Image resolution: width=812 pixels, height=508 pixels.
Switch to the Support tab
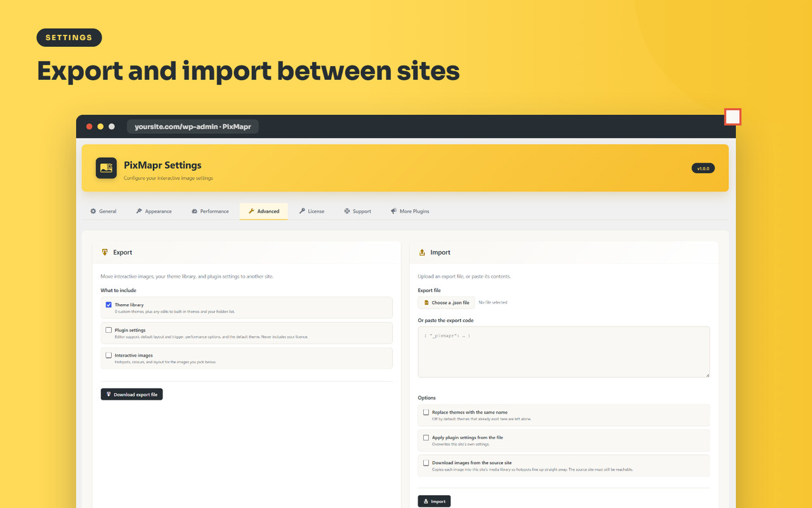tap(358, 211)
